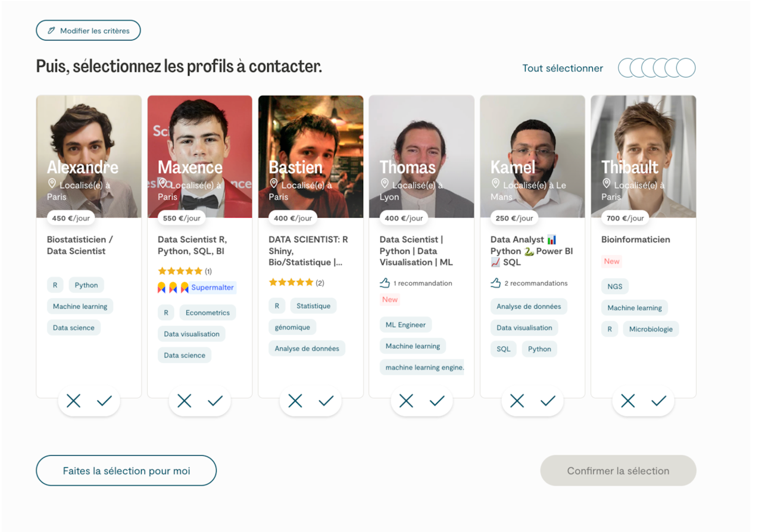The width and height of the screenshot is (762, 532).
Task: Open Thibault's profile photo
Action: point(643,137)
